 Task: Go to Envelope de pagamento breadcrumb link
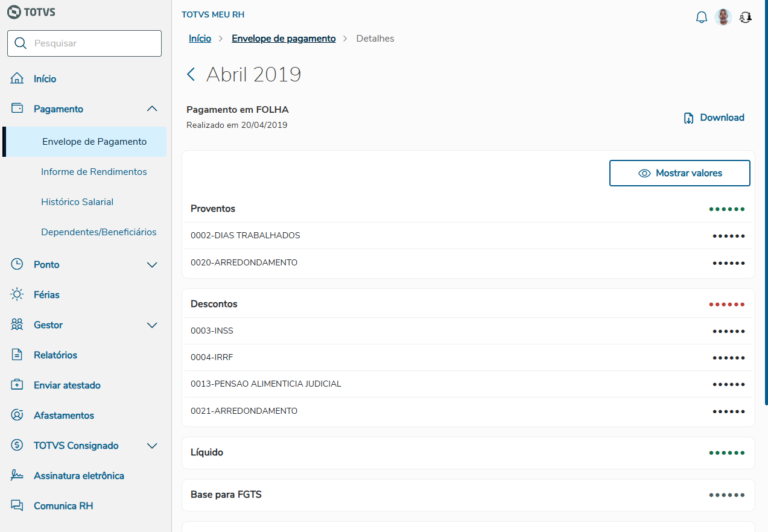[284, 39]
